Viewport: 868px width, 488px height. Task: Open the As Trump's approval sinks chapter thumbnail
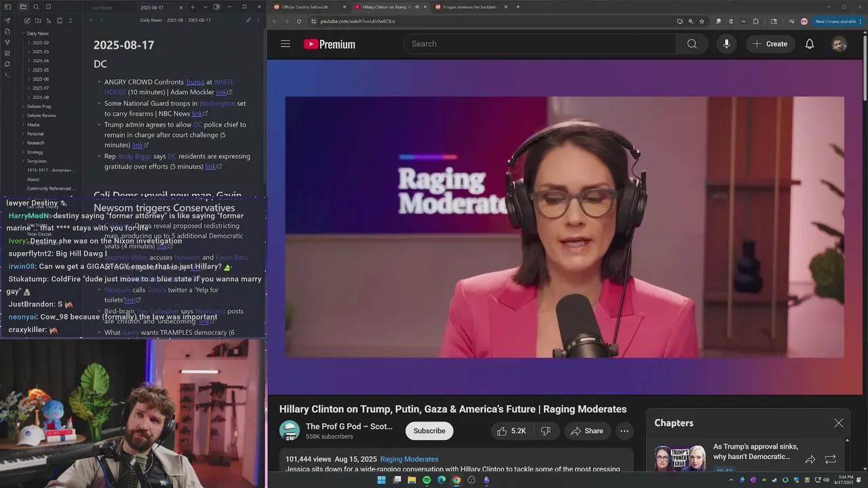click(679, 459)
